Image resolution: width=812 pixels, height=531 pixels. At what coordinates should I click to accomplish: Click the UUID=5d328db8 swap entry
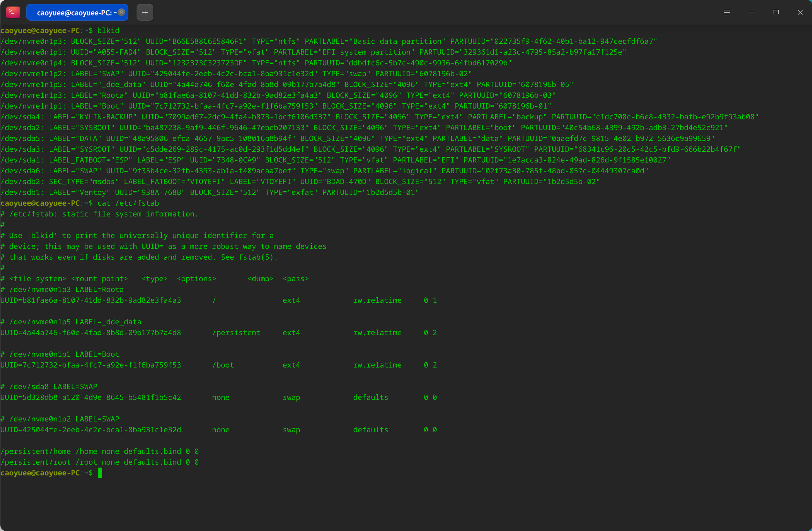[91, 398]
